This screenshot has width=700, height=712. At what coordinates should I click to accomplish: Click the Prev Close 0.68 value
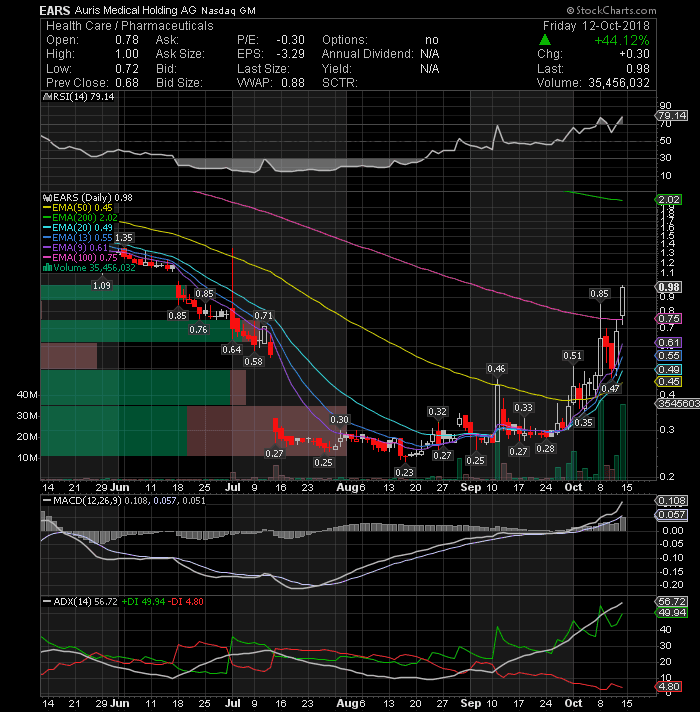127,83
